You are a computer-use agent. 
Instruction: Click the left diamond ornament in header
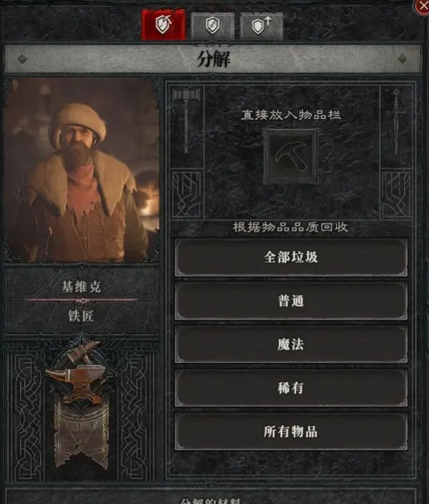[22, 59]
